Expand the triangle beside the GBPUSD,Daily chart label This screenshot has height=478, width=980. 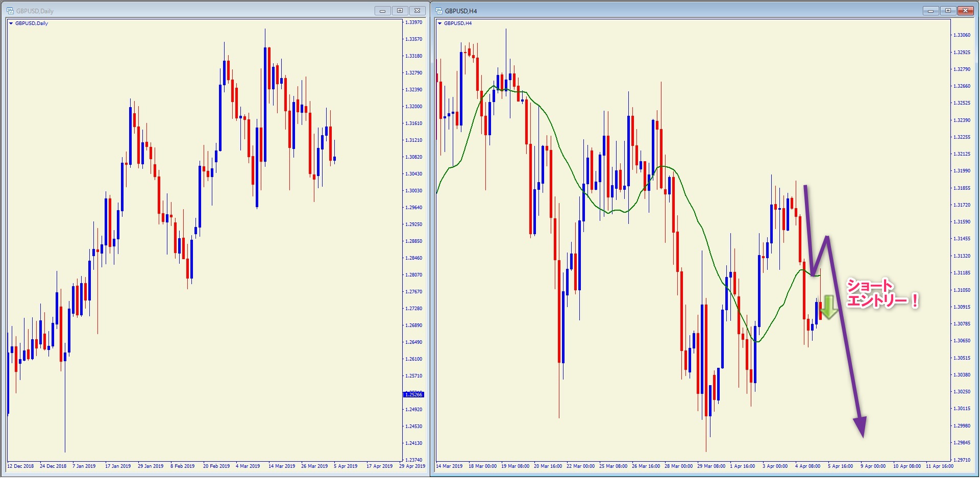pyautogui.click(x=11, y=23)
